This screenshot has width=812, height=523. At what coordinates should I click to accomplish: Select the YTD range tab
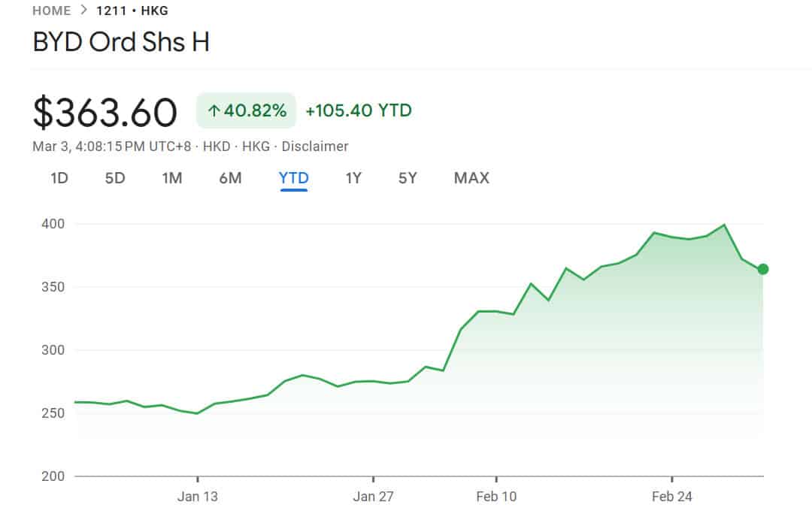[293, 178]
